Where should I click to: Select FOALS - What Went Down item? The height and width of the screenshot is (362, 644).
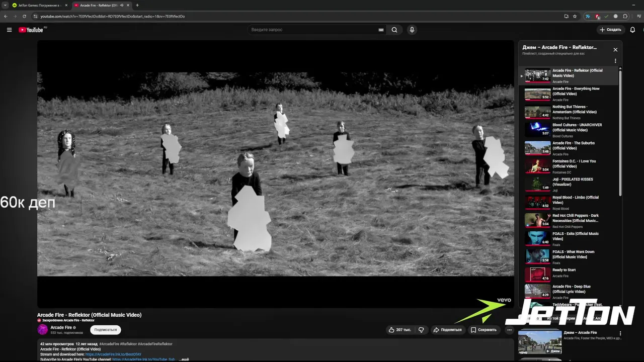569,257
